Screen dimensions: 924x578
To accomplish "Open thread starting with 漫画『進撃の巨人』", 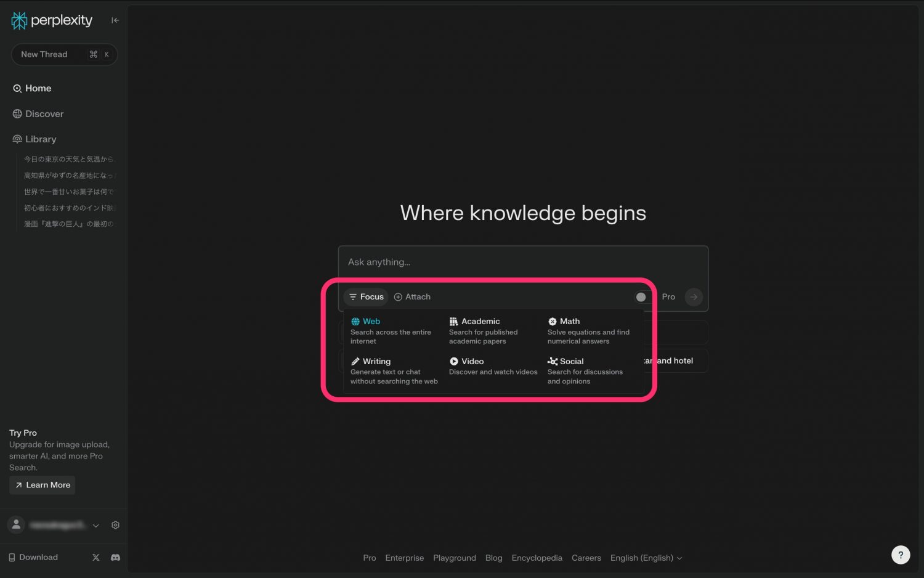I will pyautogui.click(x=69, y=224).
